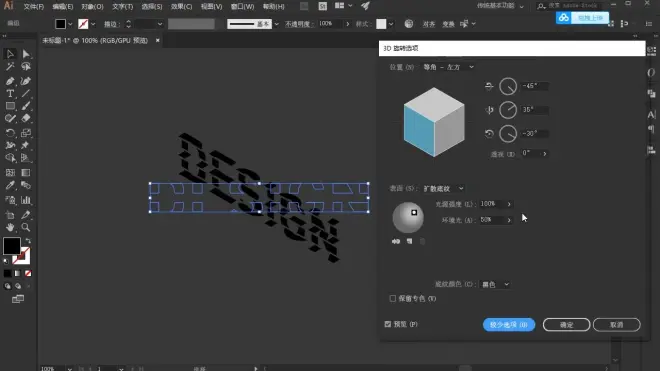
Task: Open the change screen mode button
Action: pos(18,299)
